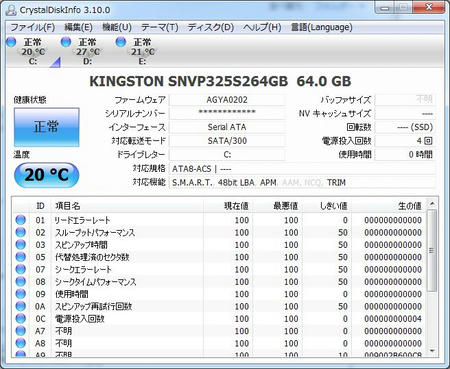Click the 正常 health status button
This screenshot has height=369, width=450.
(x=46, y=127)
